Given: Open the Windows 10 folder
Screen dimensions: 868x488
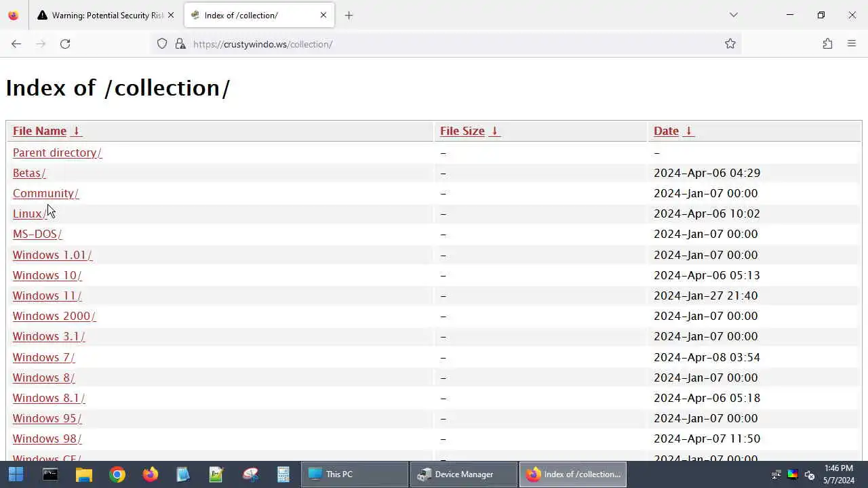Looking at the screenshot, I should (47, 275).
